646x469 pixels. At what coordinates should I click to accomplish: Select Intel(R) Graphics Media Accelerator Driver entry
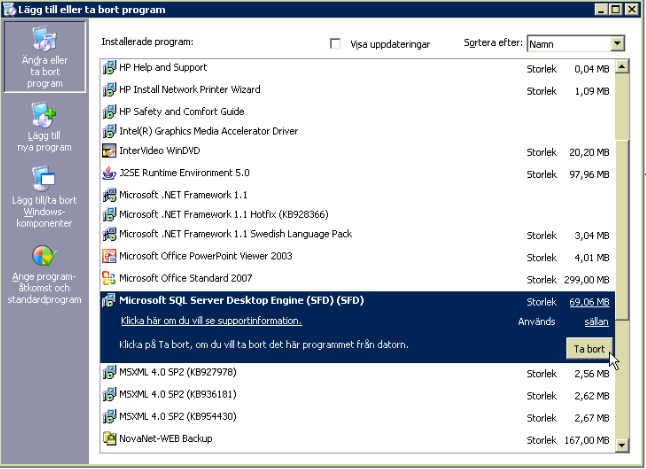[x=357, y=131]
